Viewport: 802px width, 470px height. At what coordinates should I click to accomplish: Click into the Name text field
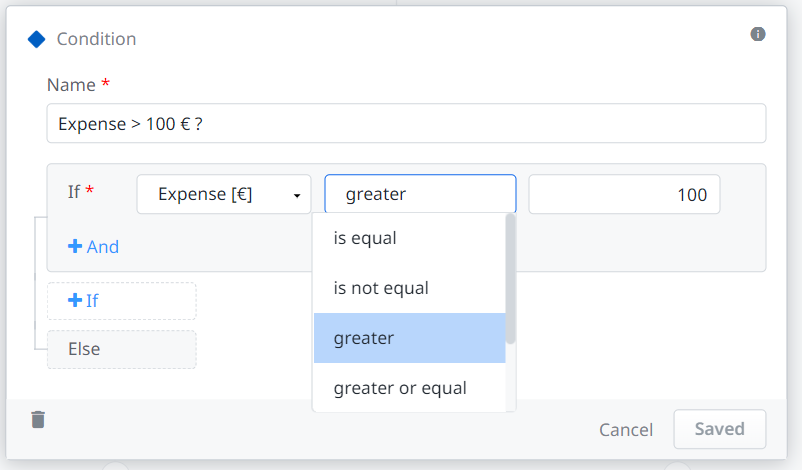click(x=406, y=123)
